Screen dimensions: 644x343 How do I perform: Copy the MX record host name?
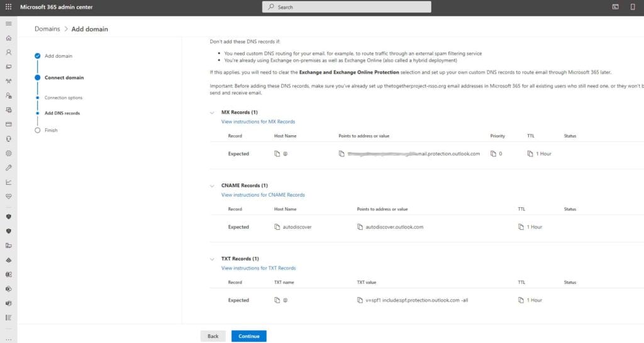tap(277, 154)
